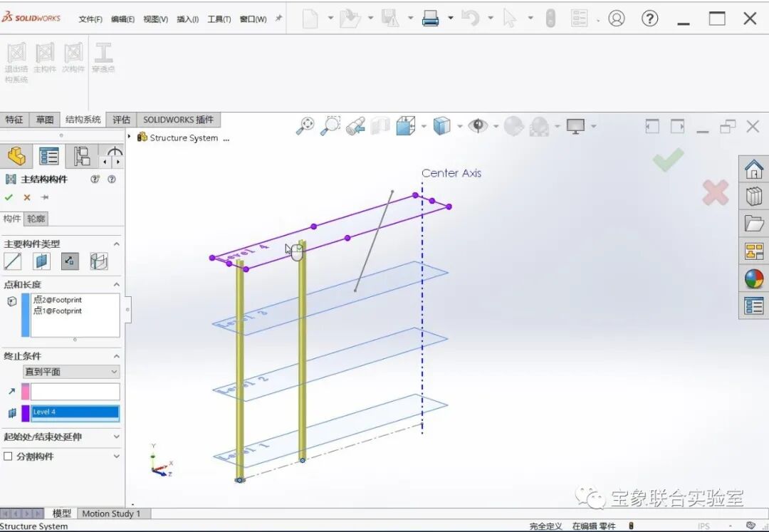Viewport: 769px width, 532px height.
Task: Open the View Orientation dropdown arrow
Action: click(x=424, y=126)
